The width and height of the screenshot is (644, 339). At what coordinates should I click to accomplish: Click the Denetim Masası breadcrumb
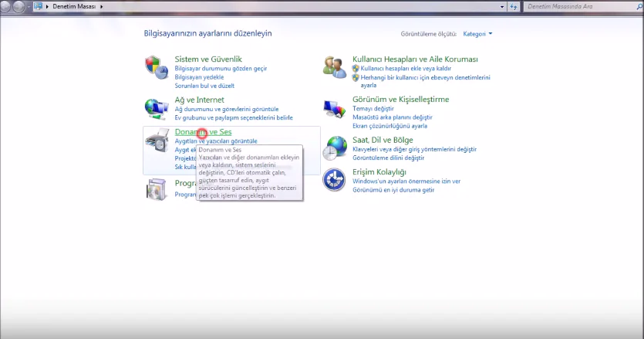click(74, 7)
